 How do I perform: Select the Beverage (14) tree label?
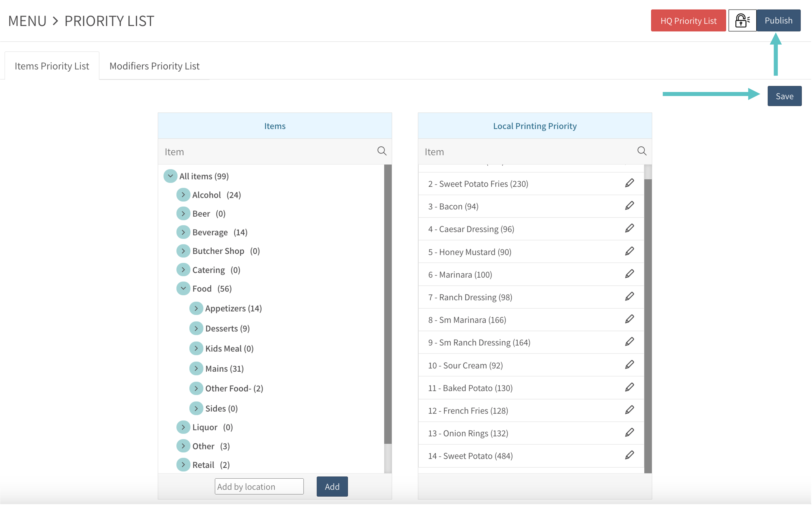[x=220, y=232]
